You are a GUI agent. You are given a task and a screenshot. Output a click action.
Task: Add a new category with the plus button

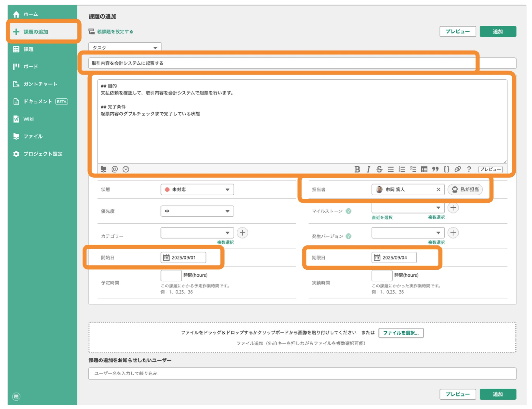(x=242, y=233)
